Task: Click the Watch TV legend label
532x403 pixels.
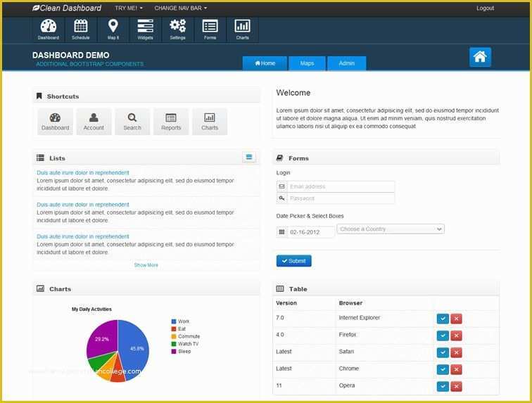Action: (189, 344)
